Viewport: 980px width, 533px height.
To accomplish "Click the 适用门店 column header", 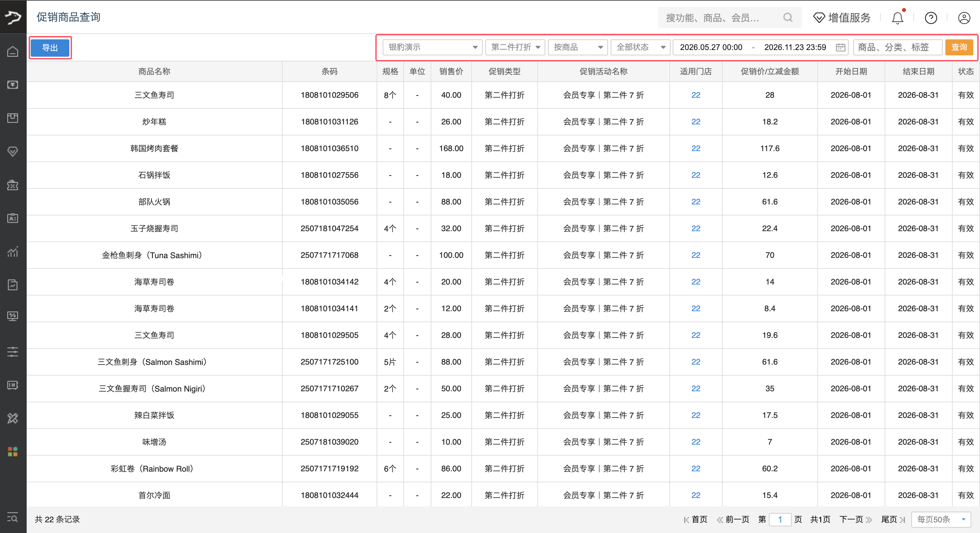I will pos(696,72).
